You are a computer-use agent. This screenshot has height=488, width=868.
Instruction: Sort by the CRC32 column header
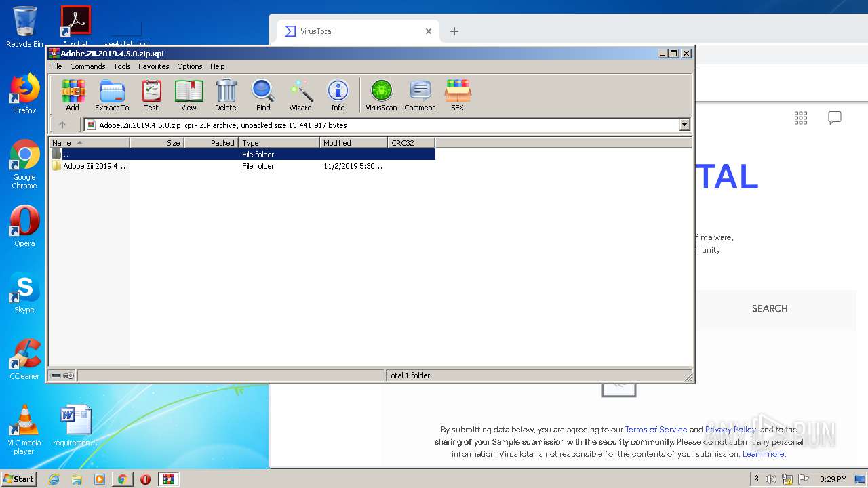[411, 143]
